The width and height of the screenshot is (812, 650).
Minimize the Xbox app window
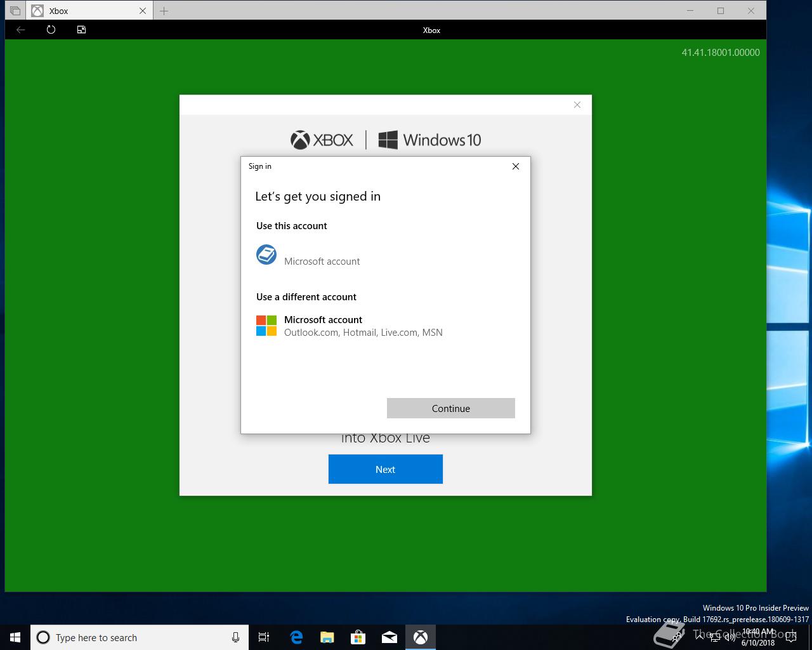point(690,11)
